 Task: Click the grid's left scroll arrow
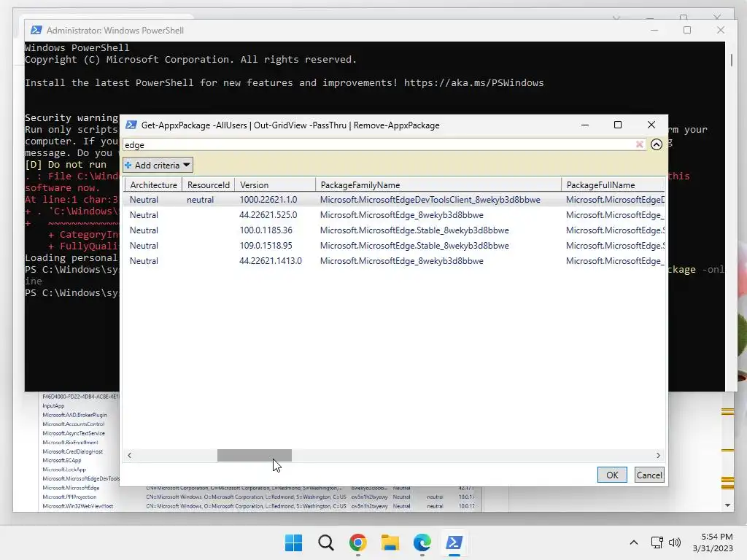pos(130,455)
